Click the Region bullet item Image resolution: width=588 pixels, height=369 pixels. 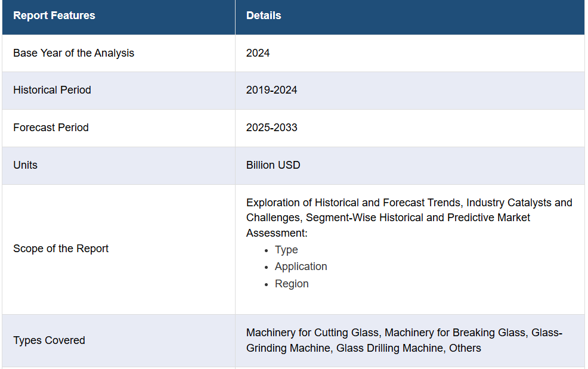pos(292,284)
